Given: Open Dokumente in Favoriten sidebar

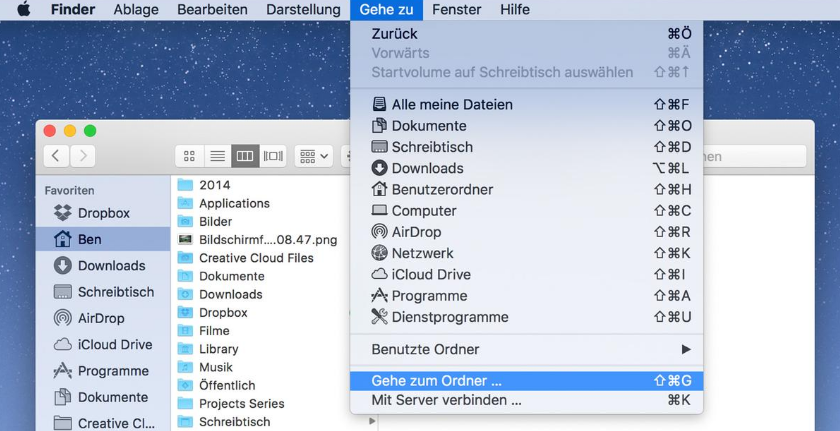Looking at the screenshot, I should 103,397.
